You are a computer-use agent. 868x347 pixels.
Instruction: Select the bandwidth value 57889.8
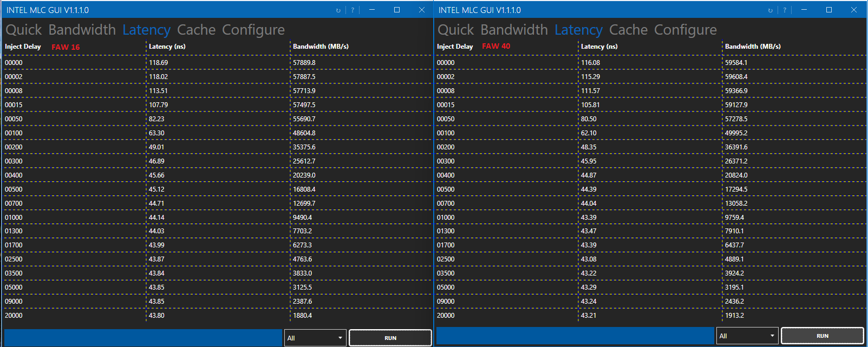pyautogui.click(x=304, y=63)
